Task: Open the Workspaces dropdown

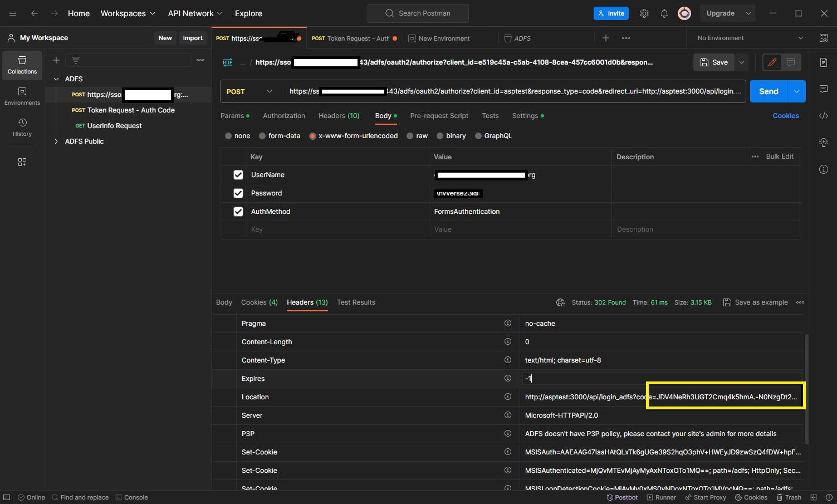Action: (x=128, y=13)
